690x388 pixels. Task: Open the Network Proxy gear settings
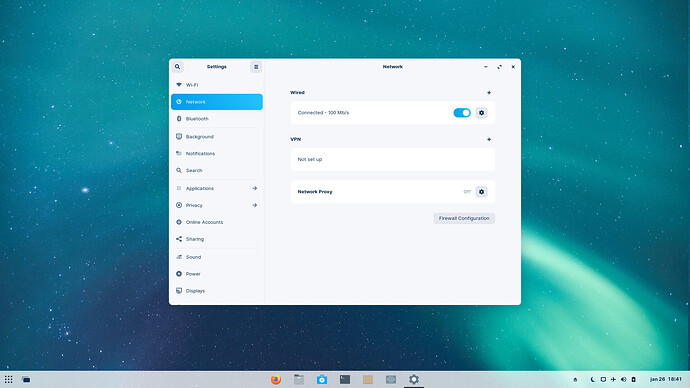(x=481, y=192)
